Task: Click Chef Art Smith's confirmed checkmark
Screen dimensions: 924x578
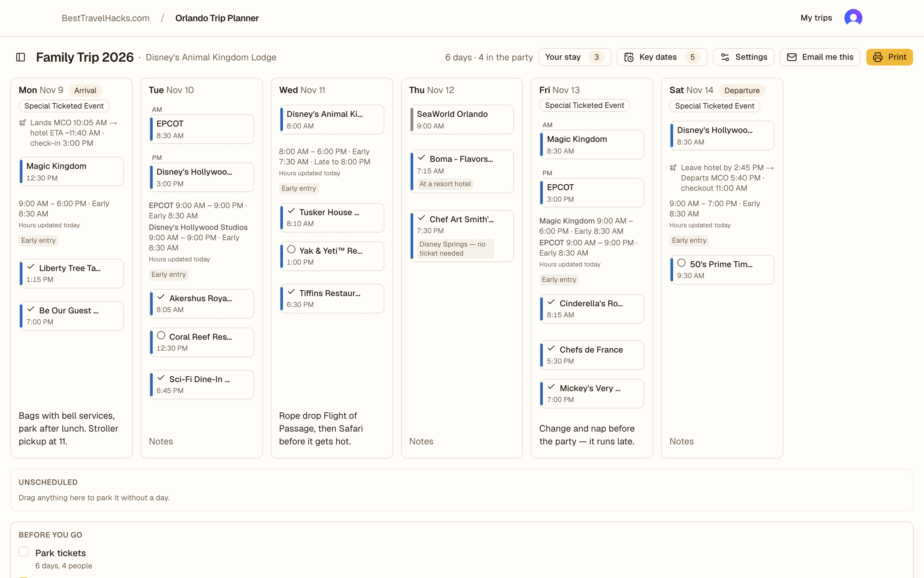Action: pyautogui.click(x=422, y=218)
